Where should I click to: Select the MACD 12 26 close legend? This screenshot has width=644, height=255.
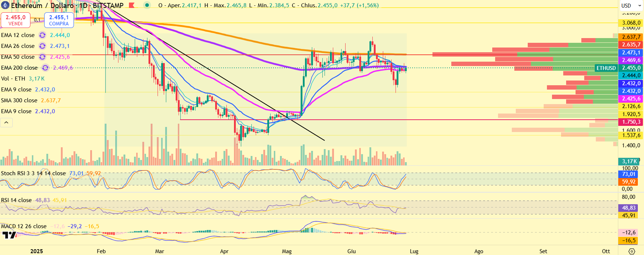coord(24,226)
